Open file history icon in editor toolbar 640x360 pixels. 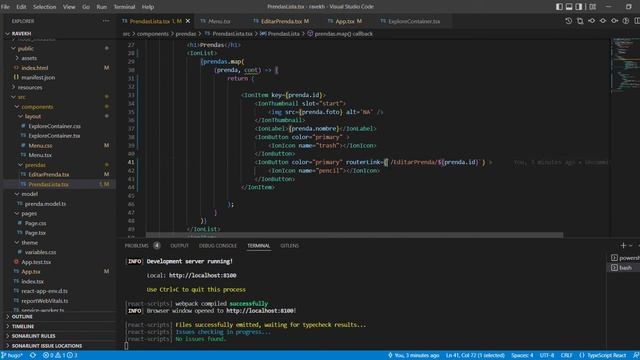pos(569,21)
